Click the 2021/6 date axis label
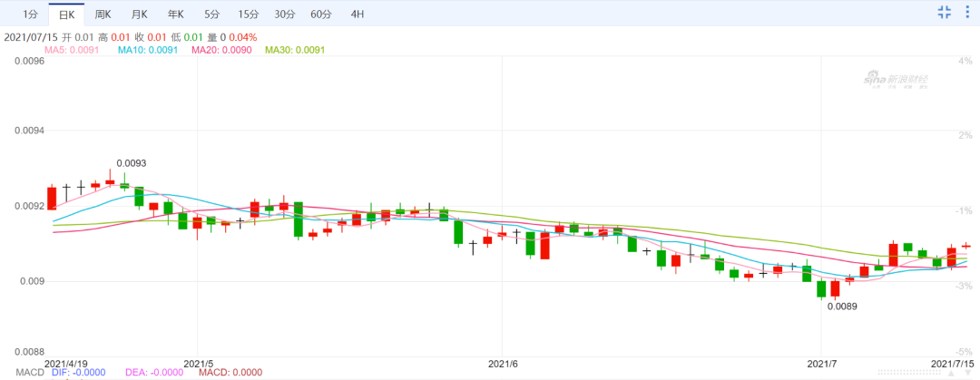Screen dimensions: 980x380 click(x=503, y=363)
